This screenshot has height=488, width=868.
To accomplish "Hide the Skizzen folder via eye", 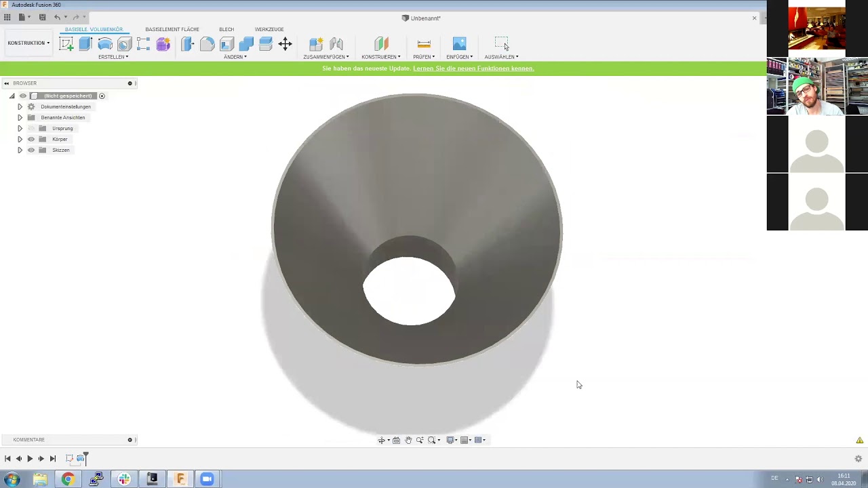I will point(31,150).
